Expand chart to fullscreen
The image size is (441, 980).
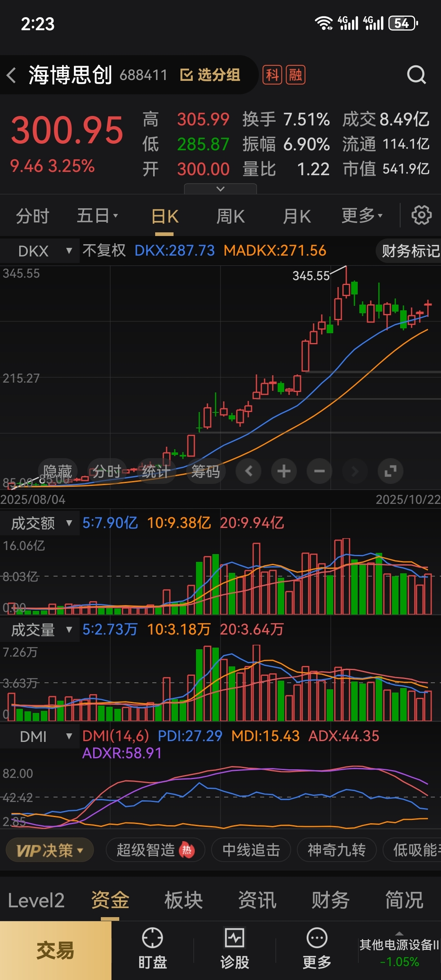pyautogui.click(x=390, y=471)
